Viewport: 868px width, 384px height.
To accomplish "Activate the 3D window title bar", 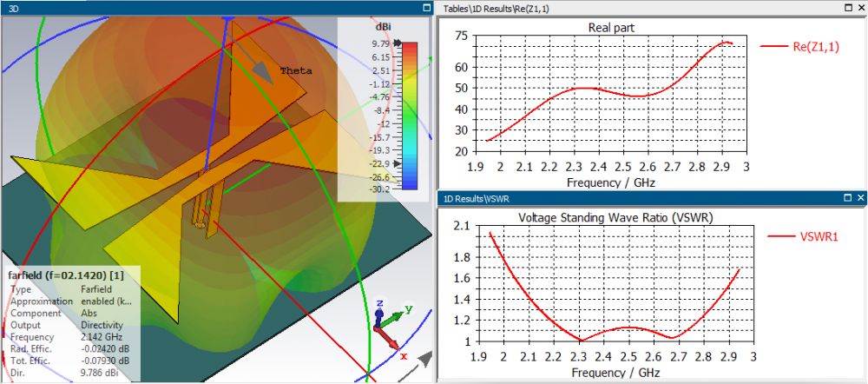I will [216, 8].
